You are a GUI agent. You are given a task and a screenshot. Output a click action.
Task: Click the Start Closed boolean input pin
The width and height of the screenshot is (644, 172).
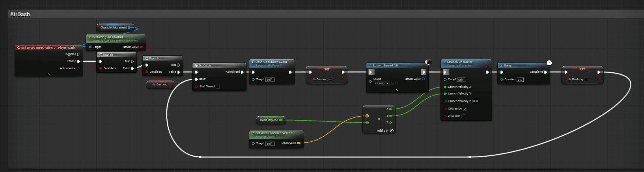click(197, 87)
